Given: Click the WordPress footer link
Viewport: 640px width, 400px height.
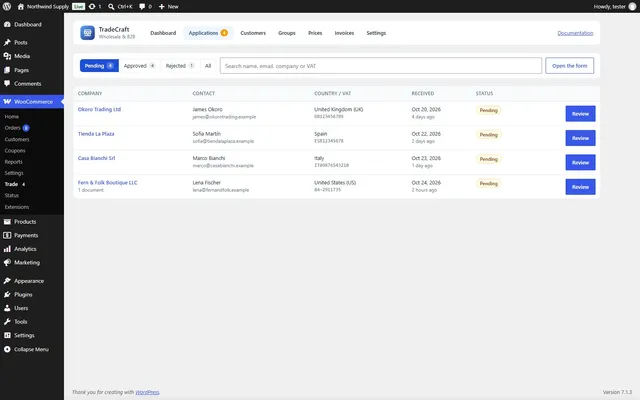Looking at the screenshot, I should click(147, 392).
